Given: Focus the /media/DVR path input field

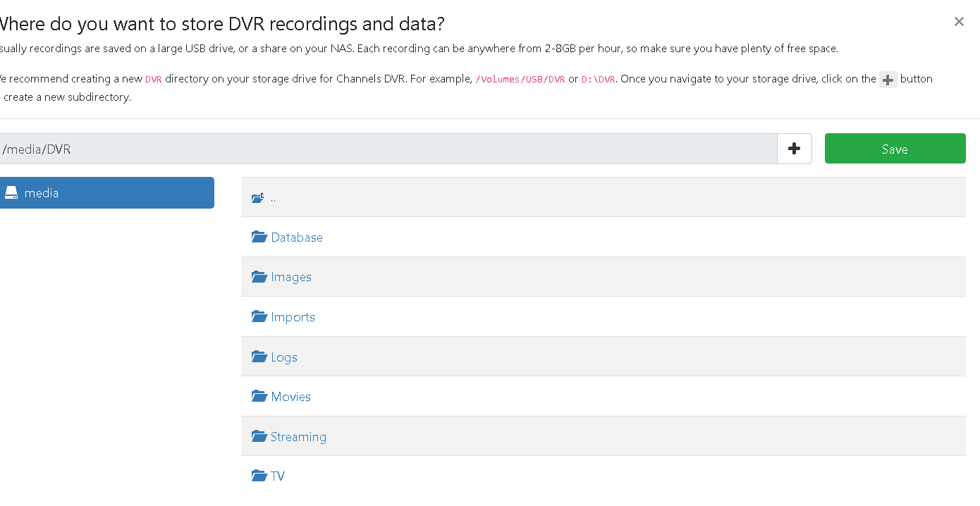Looking at the screenshot, I should point(388,149).
